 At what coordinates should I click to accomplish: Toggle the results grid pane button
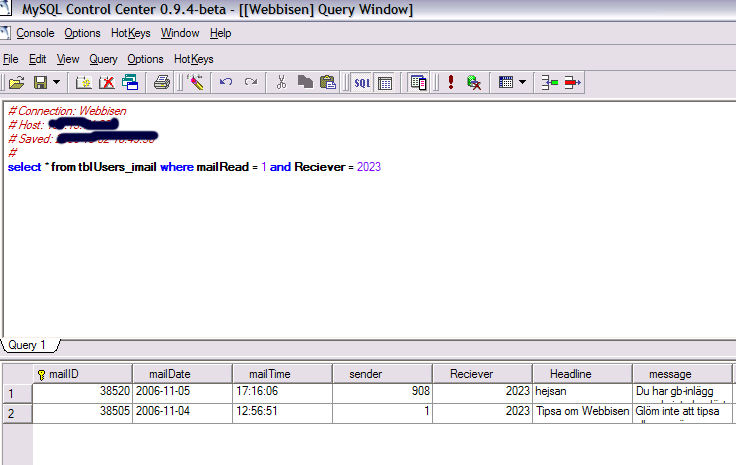(x=385, y=83)
